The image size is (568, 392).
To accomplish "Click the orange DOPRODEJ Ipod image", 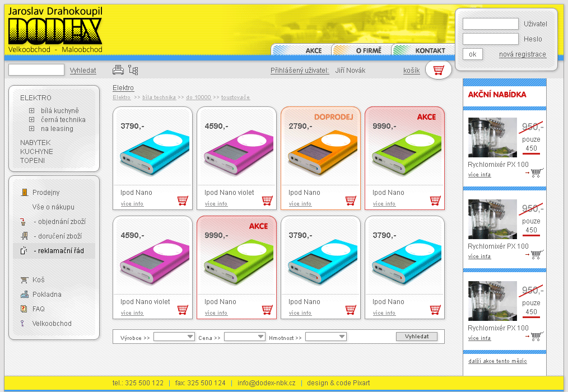I will point(323,153).
